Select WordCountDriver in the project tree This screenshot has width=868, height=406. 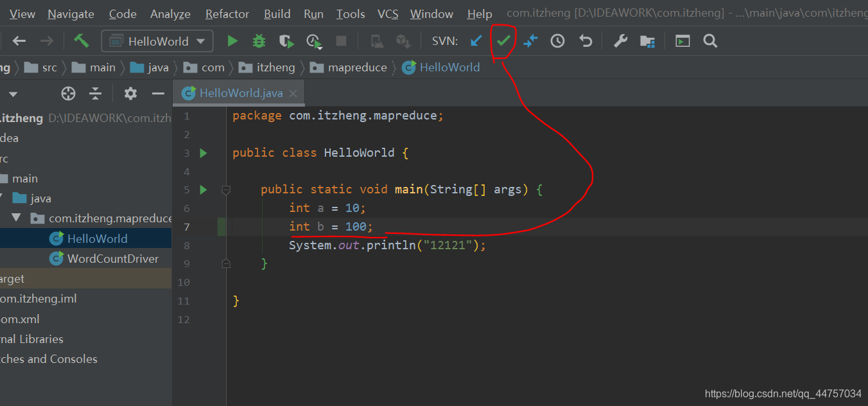(x=112, y=258)
